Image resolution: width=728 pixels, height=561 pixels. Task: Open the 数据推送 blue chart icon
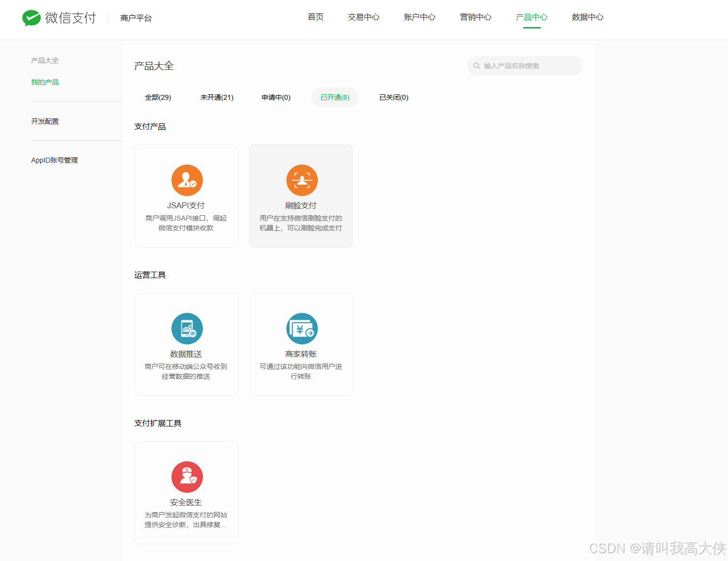point(187,329)
